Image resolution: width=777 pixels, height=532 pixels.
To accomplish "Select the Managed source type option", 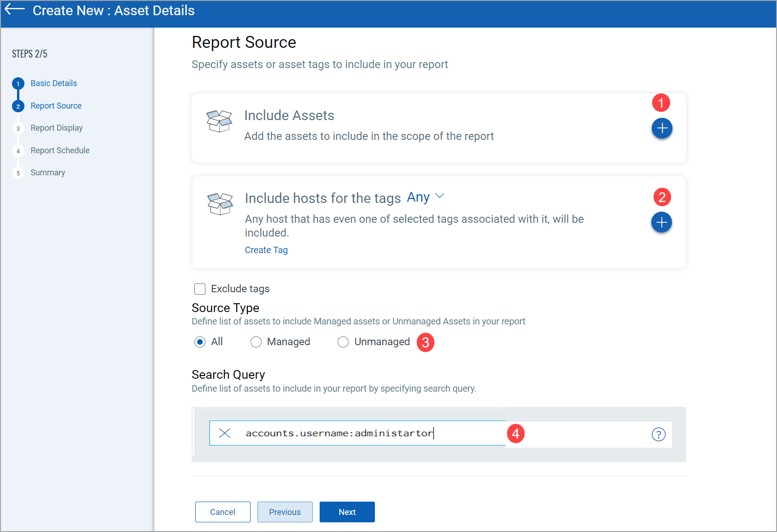I will point(256,342).
